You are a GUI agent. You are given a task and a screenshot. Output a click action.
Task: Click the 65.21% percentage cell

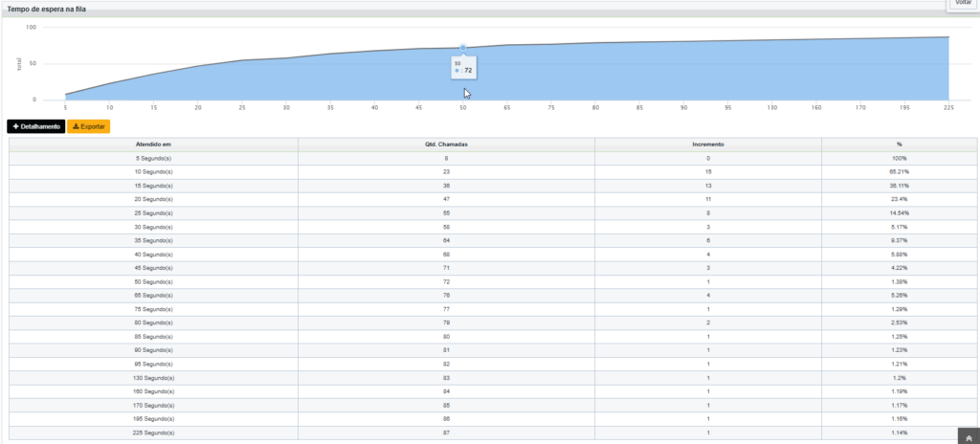point(900,171)
